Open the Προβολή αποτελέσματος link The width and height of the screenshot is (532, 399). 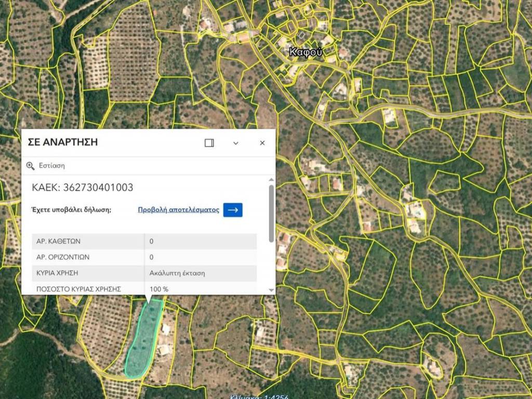pos(178,210)
